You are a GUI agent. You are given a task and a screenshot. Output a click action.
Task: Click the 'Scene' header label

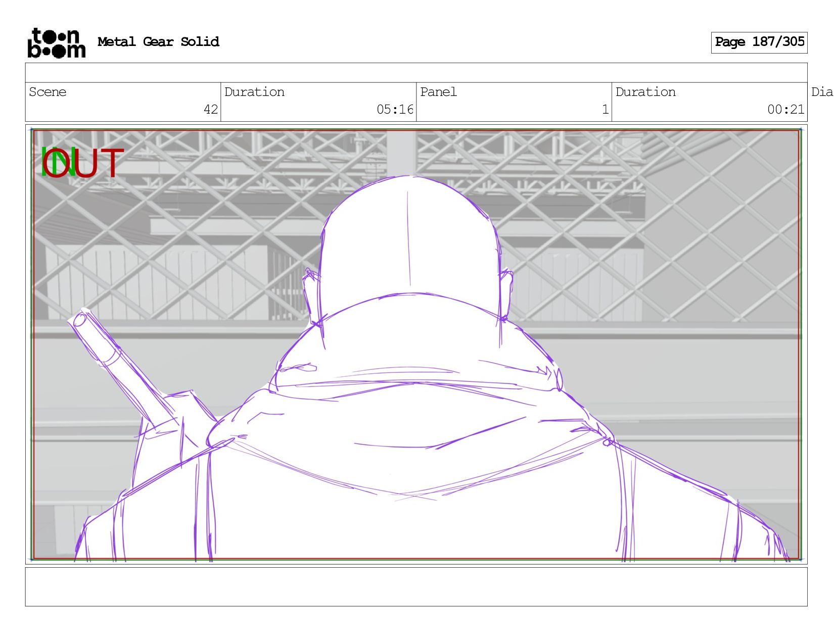click(x=48, y=92)
